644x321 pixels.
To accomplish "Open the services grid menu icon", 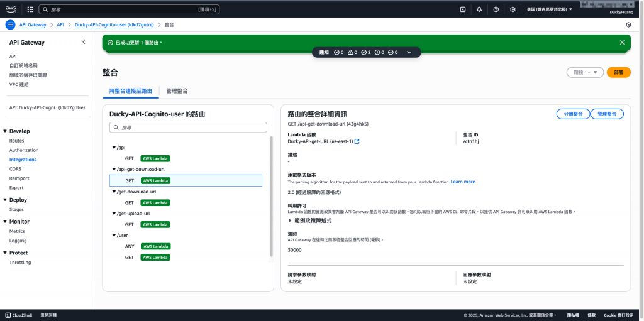I will [x=30, y=9].
